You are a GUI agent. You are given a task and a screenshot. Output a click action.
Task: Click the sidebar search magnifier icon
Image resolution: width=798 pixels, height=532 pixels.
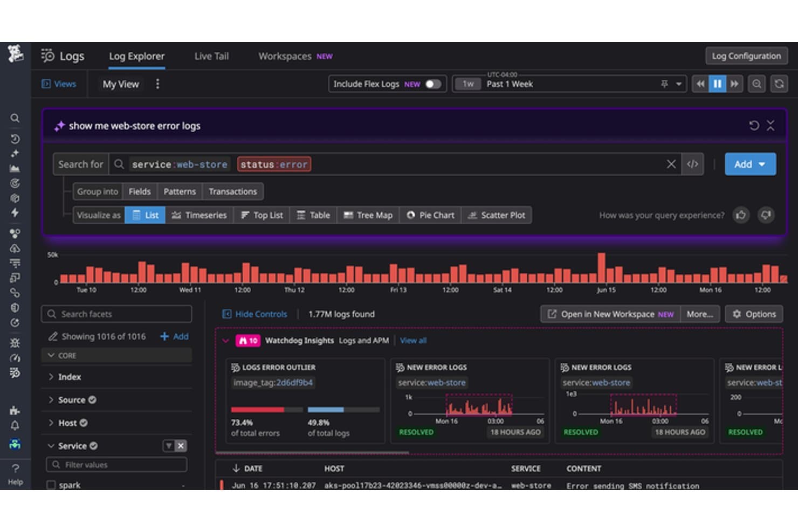pos(15,118)
